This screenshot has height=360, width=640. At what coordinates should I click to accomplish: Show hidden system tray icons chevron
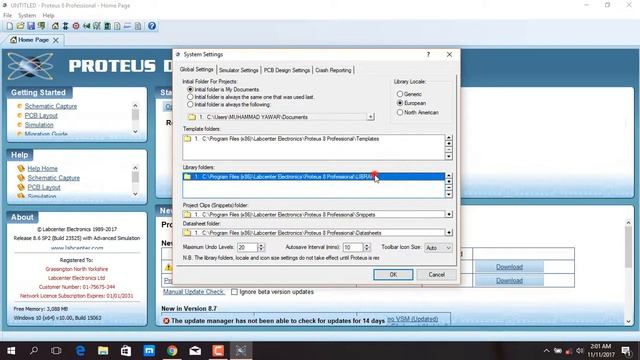(546, 351)
